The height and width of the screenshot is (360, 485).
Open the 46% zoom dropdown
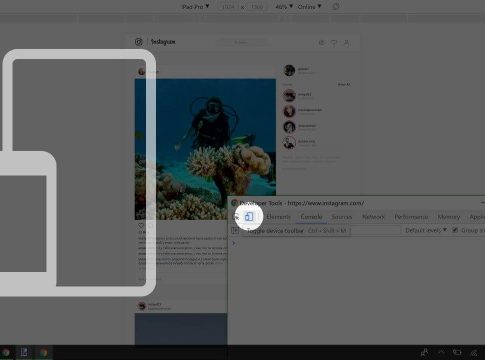284,6
